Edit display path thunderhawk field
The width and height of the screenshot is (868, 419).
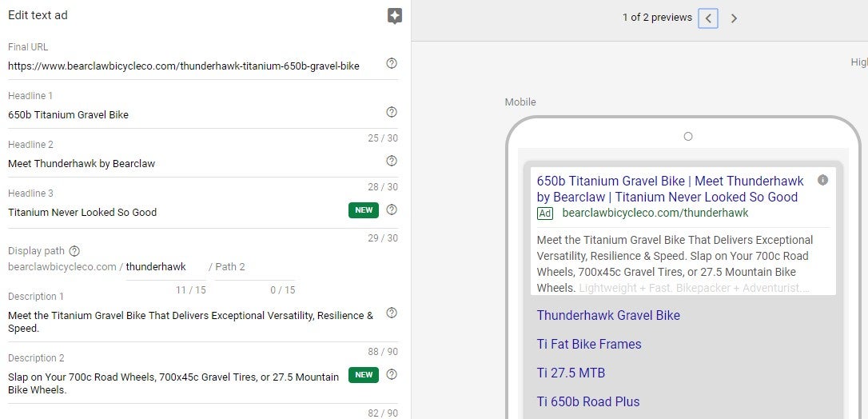click(x=165, y=267)
